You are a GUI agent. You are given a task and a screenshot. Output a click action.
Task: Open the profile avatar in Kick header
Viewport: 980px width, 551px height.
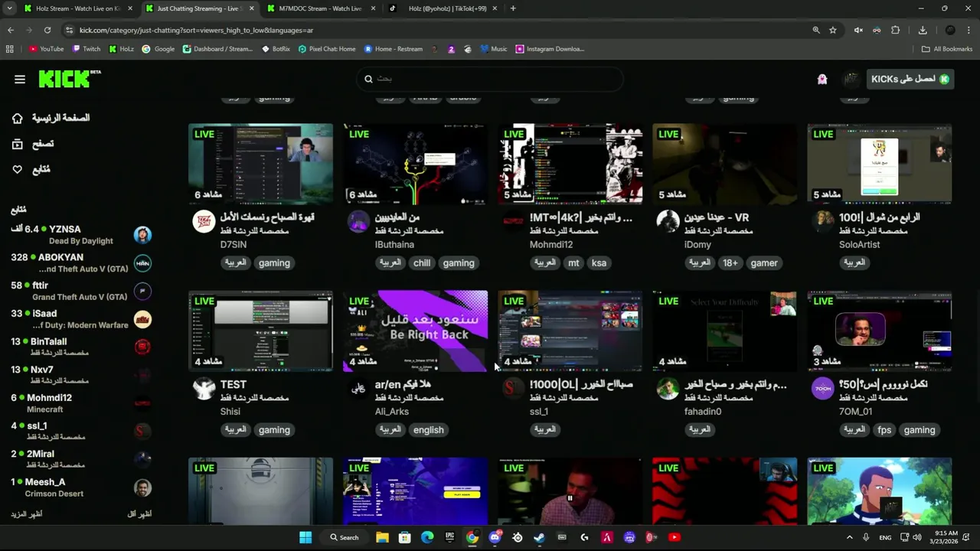851,79
